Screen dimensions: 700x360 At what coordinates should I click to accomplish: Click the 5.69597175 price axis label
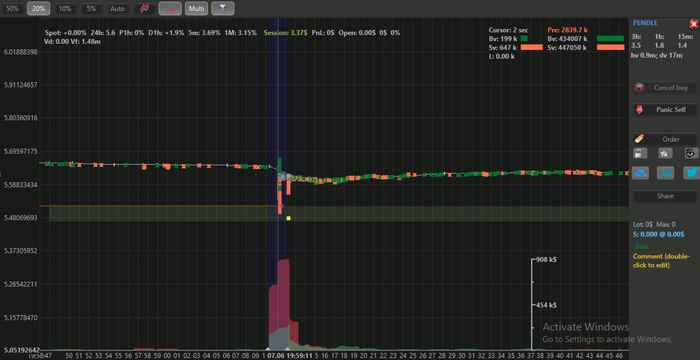pos(20,152)
